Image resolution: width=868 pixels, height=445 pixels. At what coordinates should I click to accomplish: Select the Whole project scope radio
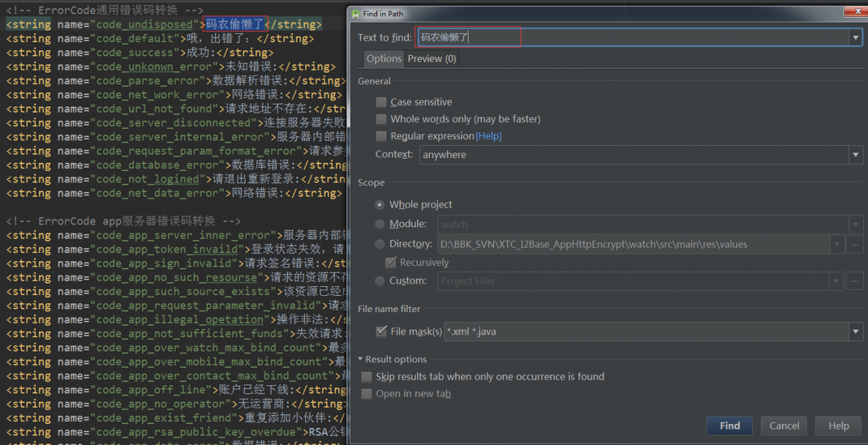point(380,204)
